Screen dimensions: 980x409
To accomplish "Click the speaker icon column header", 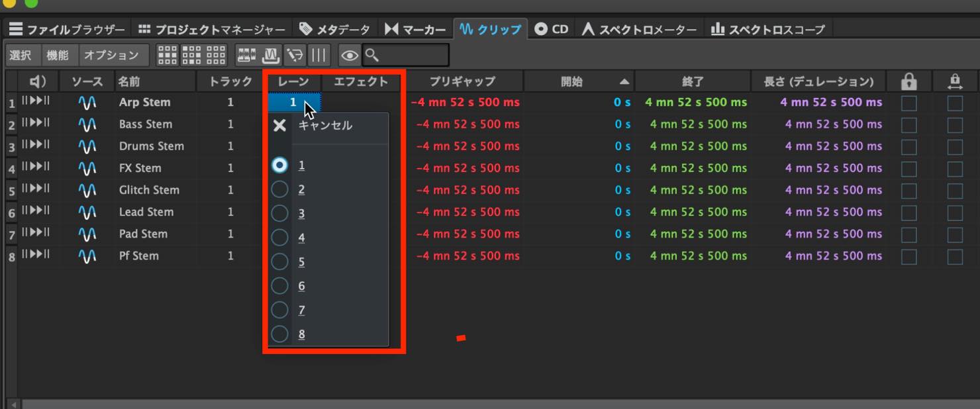I will (38, 81).
